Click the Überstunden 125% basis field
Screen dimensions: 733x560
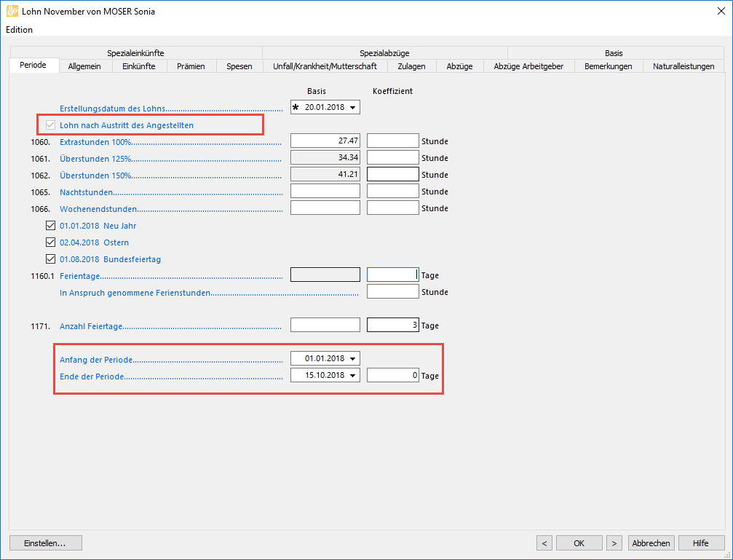pyautogui.click(x=325, y=158)
